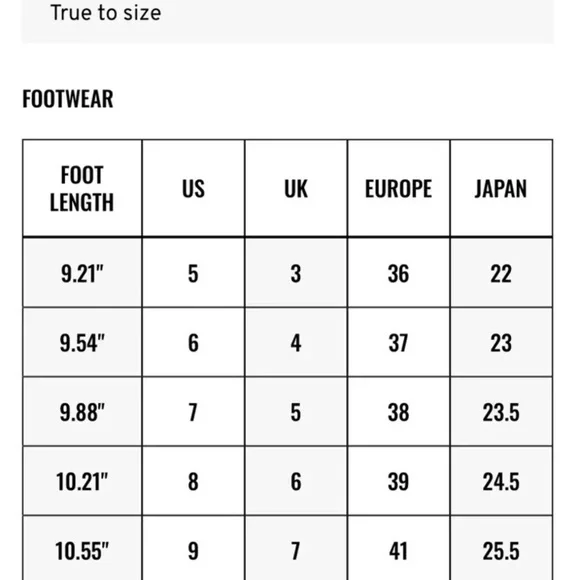Select the 10.55" foot length cell

(82, 548)
